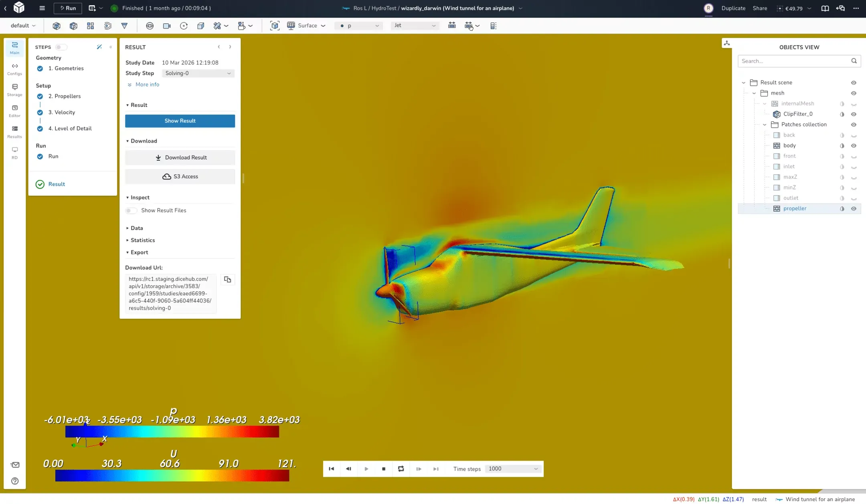Hide the body patch visibility
866x504 pixels.
coord(854,145)
